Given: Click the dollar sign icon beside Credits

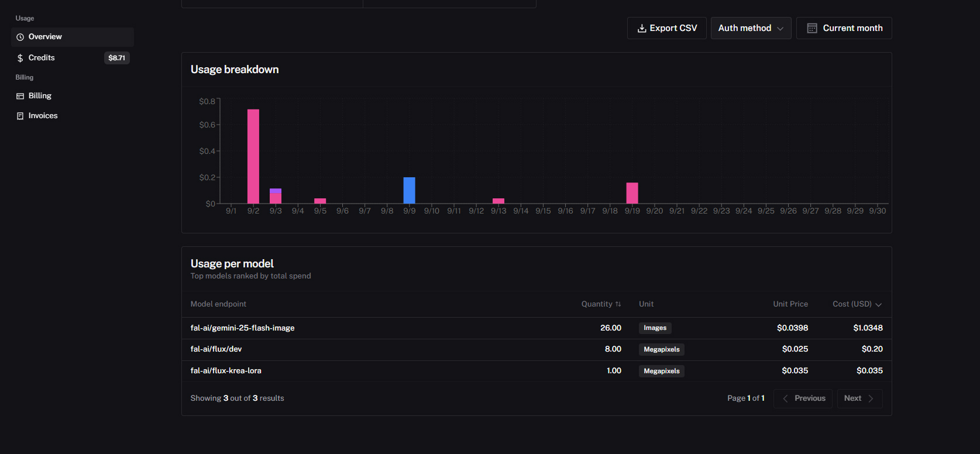Looking at the screenshot, I should 20,58.
